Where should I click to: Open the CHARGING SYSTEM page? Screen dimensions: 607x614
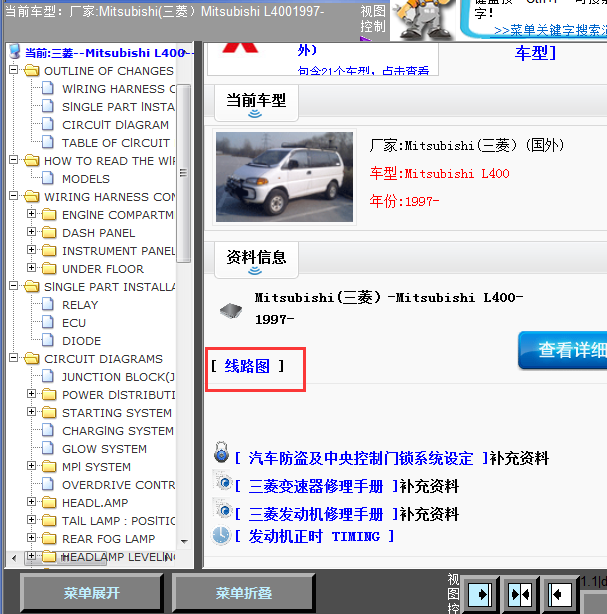click(118, 431)
